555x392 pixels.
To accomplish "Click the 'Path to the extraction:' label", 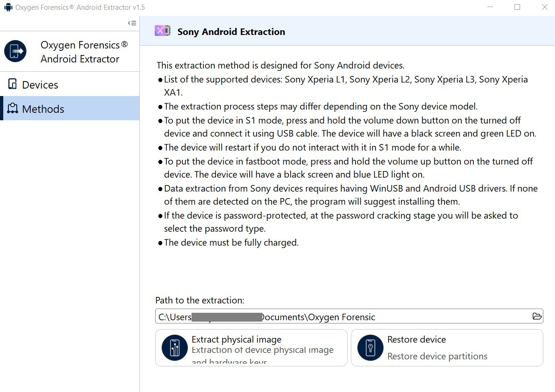I will (x=199, y=300).
